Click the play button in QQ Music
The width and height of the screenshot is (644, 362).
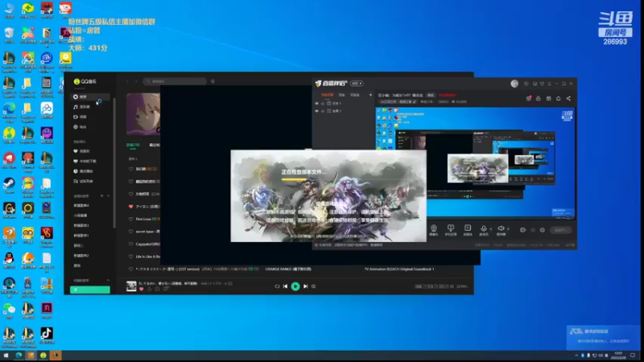tap(295, 286)
